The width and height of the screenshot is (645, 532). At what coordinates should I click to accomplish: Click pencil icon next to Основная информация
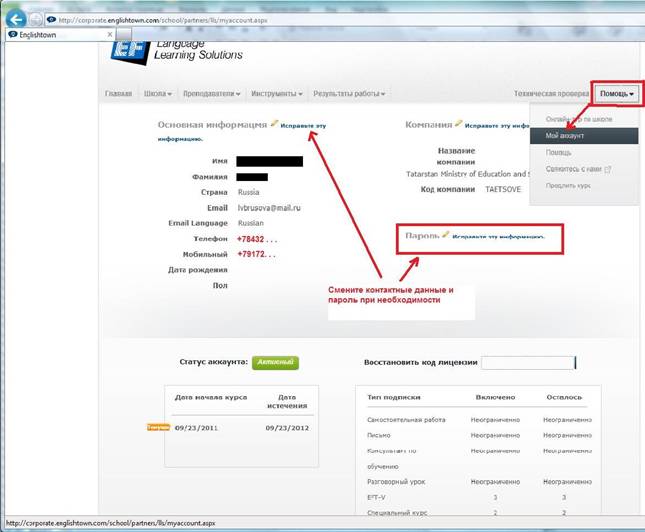point(274,123)
